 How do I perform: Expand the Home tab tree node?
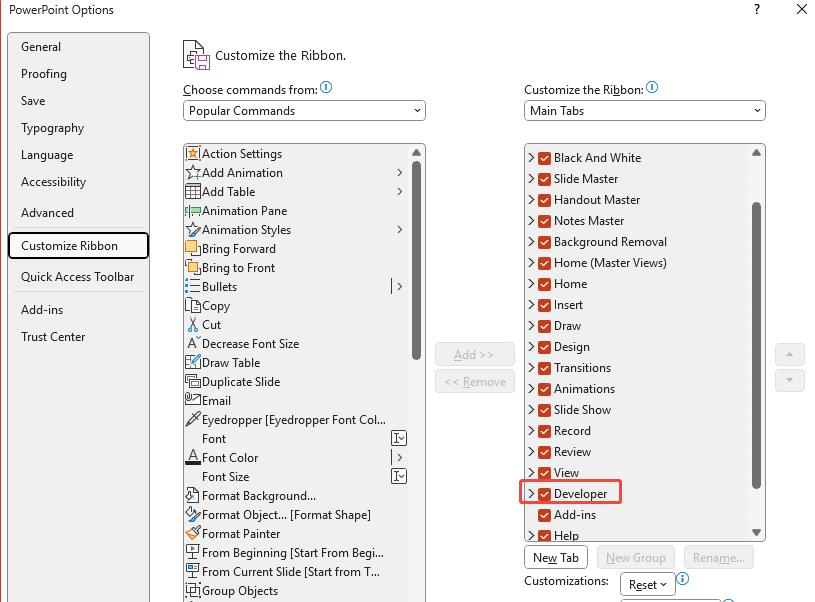[531, 284]
